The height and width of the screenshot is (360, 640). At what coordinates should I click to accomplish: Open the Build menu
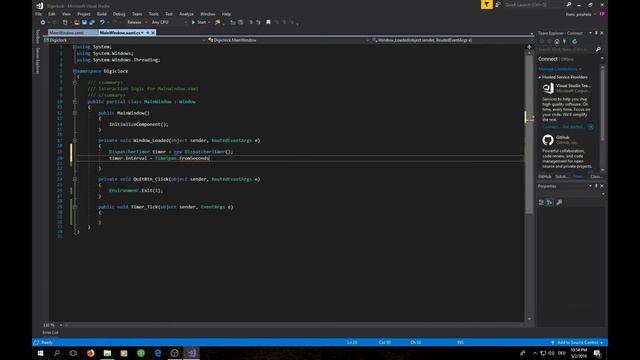point(102,14)
